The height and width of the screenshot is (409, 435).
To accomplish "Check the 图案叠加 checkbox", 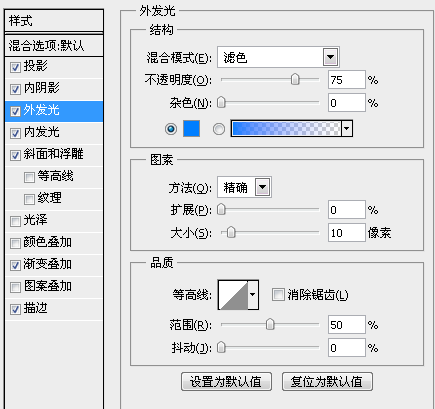I will tap(15, 287).
